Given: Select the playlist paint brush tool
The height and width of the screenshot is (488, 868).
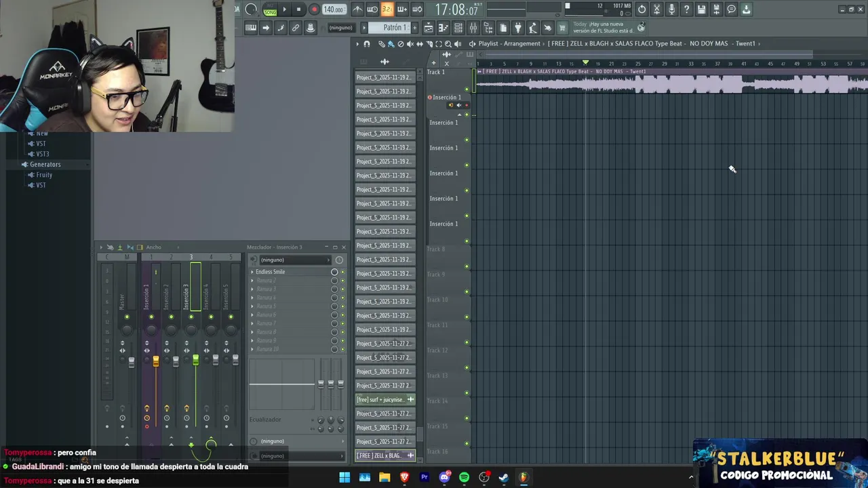Looking at the screenshot, I should (x=391, y=43).
